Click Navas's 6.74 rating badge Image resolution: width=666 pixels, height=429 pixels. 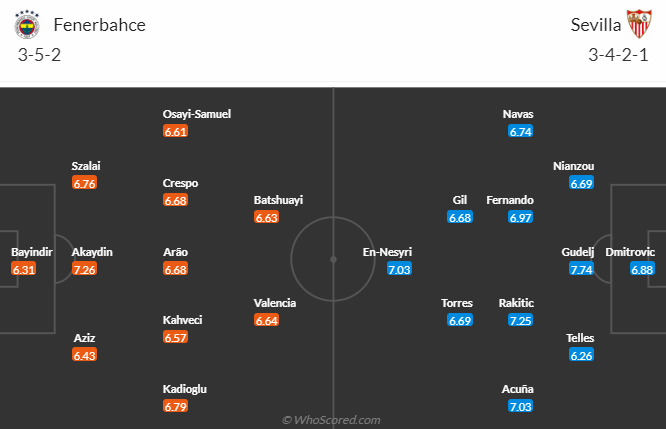(x=520, y=131)
